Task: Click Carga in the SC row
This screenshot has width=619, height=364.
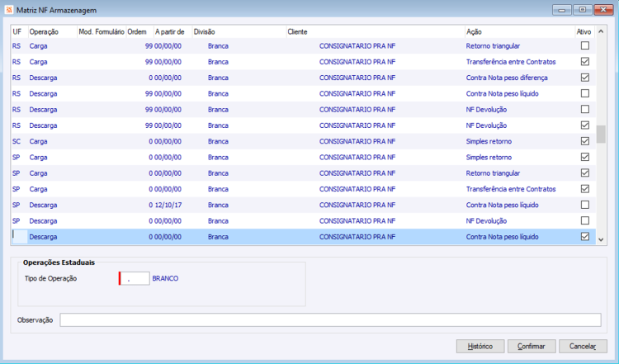Action: pos(38,141)
